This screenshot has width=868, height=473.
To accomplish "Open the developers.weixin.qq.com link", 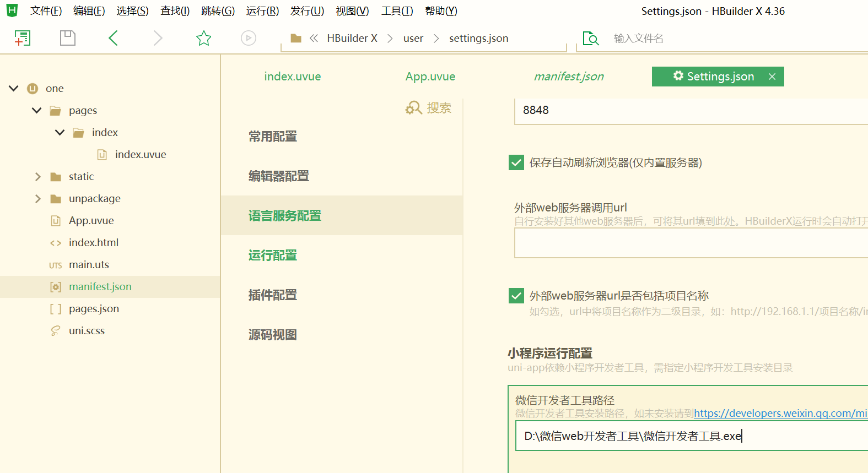I will [x=780, y=413].
